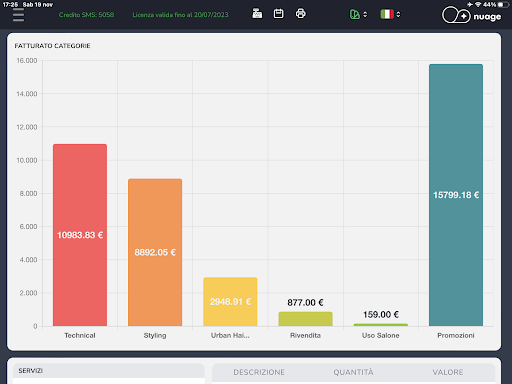Sort by the VALORE column header

point(448,372)
